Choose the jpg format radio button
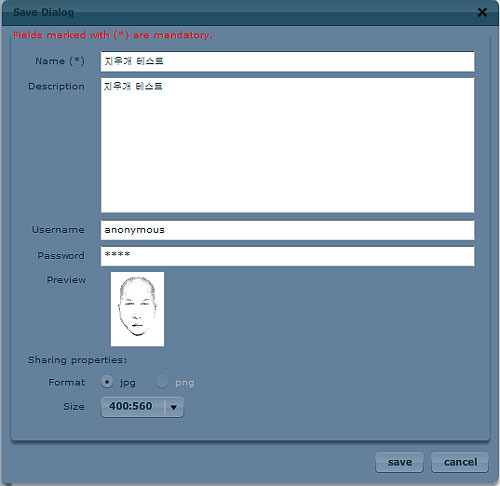The height and width of the screenshot is (486, 500). pyautogui.click(x=107, y=382)
